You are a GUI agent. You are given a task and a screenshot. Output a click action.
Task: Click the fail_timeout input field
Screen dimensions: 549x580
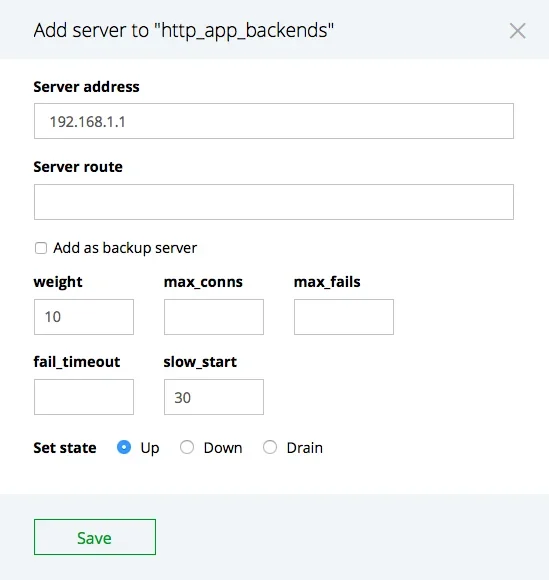[84, 397]
